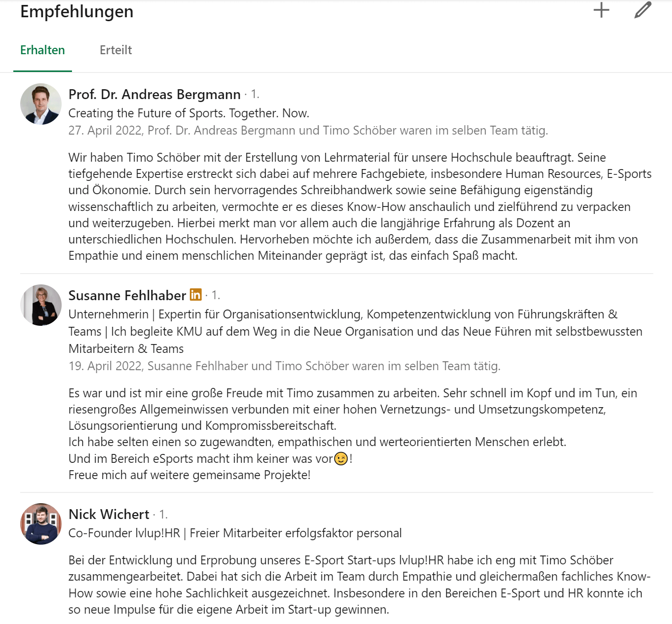Viewport: 672px width, 624px height.
Task: Open Susanne Fehlhaber's profile photo
Action: [x=41, y=305]
